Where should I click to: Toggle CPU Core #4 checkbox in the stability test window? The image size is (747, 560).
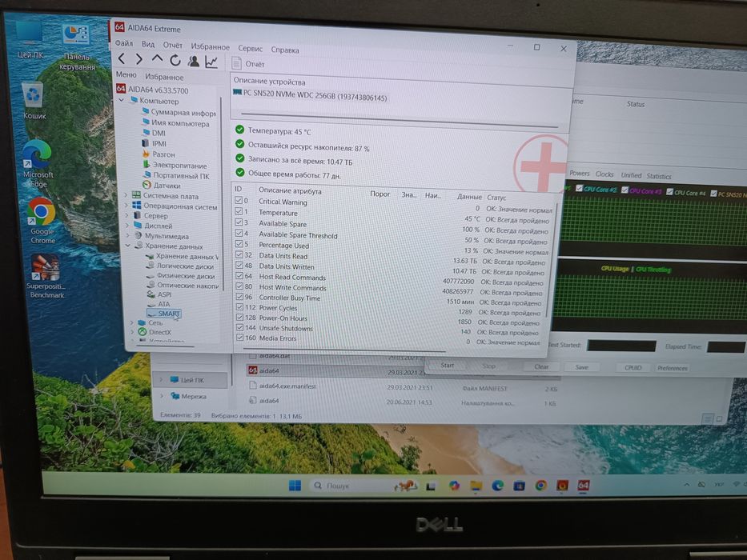click(670, 192)
